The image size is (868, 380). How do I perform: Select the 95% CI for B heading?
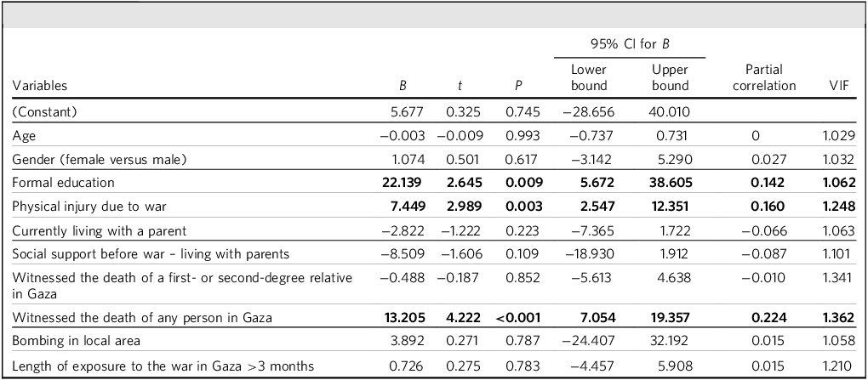tap(629, 43)
